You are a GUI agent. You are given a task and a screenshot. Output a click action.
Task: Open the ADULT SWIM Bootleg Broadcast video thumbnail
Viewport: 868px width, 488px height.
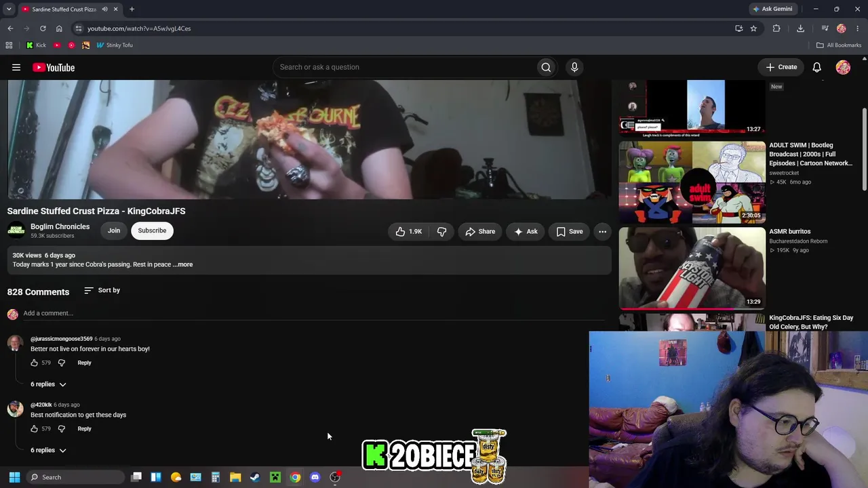(692, 182)
